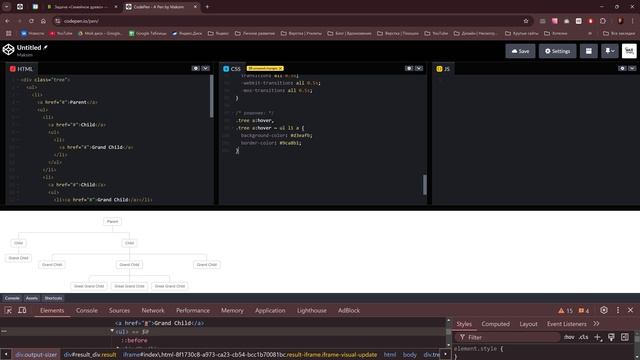View site information icon in address bar

coord(58,21)
